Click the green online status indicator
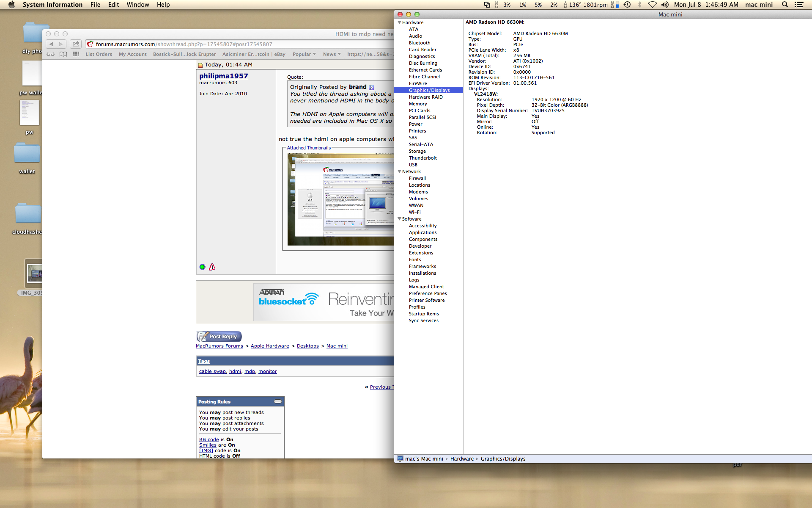812x508 pixels. (202, 267)
